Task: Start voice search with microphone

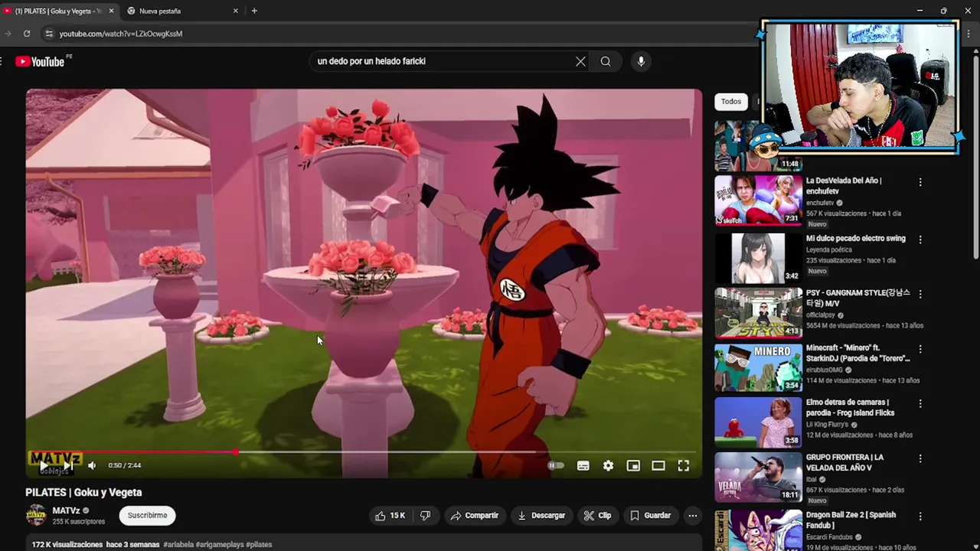Action: 641,61
